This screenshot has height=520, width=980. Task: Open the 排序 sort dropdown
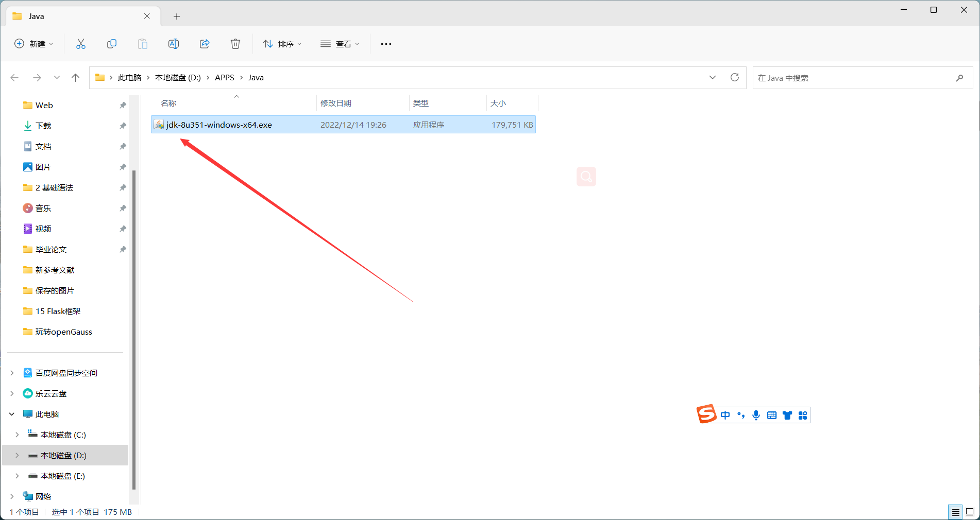(282, 44)
